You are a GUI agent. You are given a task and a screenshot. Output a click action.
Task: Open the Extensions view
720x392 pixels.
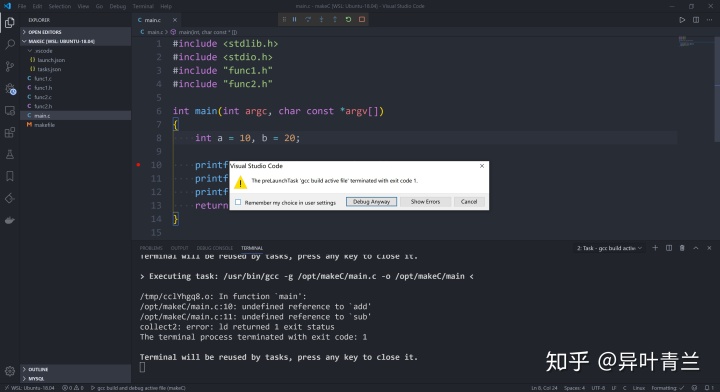tap(10, 133)
